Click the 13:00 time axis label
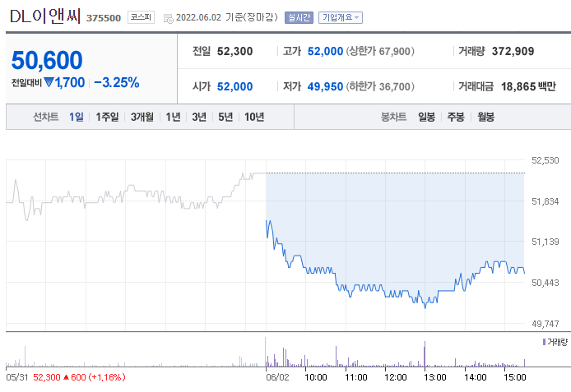Image resolution: width=571 pixels, height=392 pixels. tap(435, 377)
